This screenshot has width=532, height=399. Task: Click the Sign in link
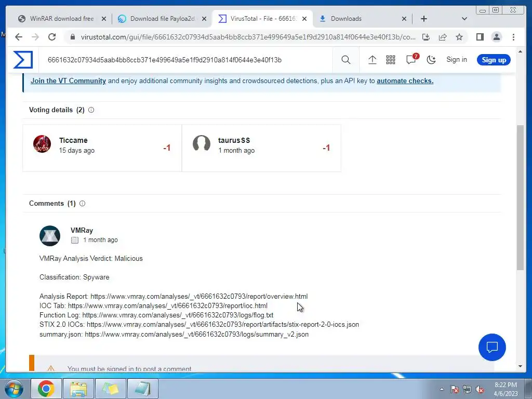click(x=456, y=59)
